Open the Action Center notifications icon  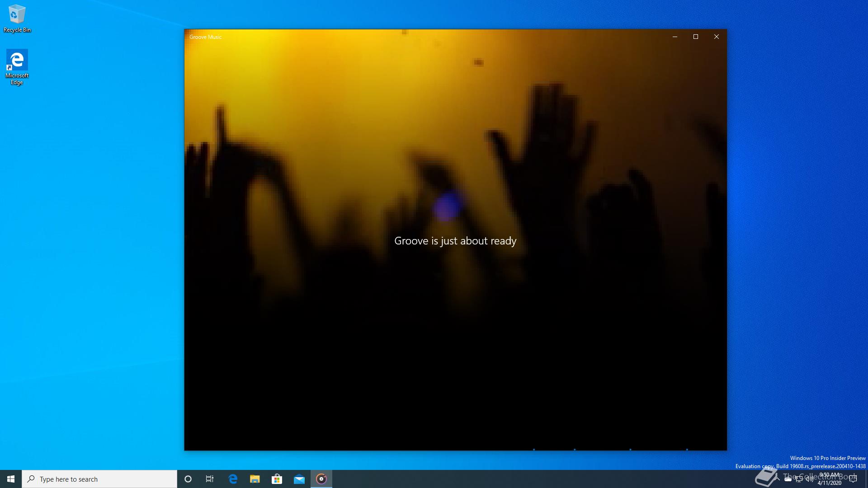coord(854,479)
